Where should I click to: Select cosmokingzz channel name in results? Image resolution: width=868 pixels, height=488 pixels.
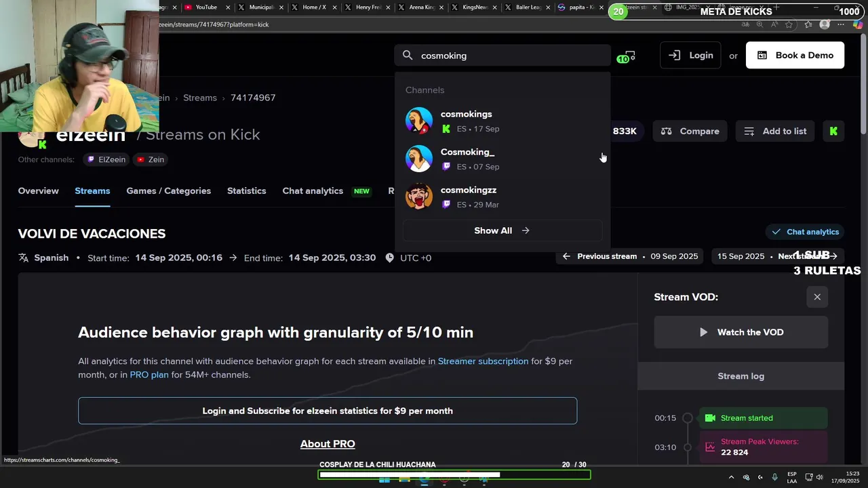coord(469,190)
